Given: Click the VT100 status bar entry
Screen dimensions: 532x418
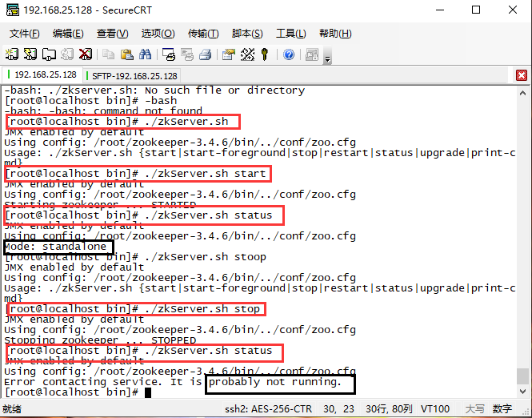Looking at the screenshot, I should pos(435,409).
